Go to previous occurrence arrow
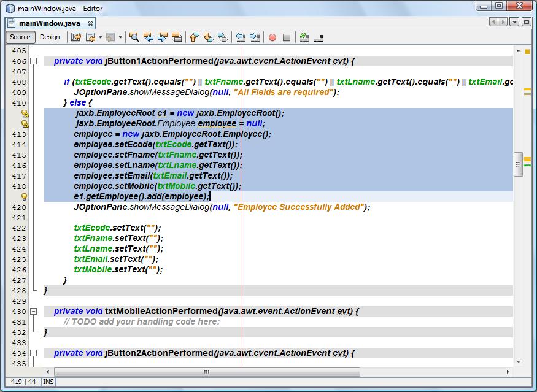 [x=149, y=37]
